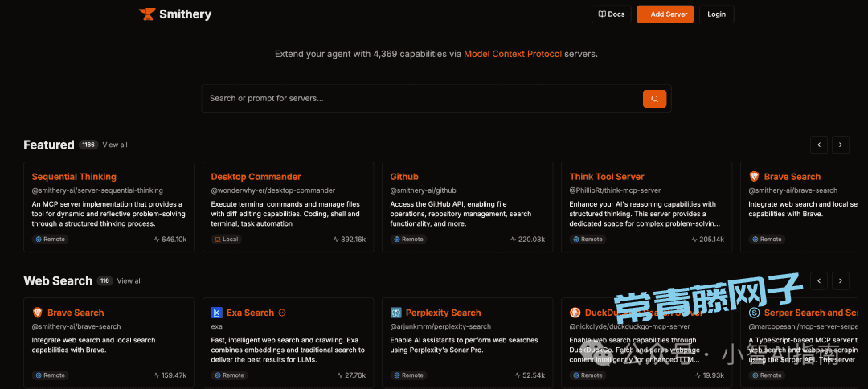Click the verified badge next to Exa Search

pos(282,313)
